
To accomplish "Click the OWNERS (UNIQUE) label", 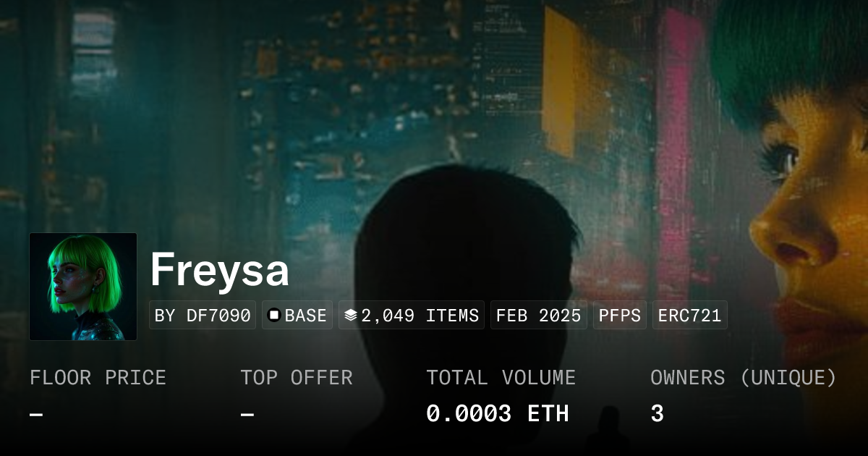I will pyautogui.click(x=743, y=378).
